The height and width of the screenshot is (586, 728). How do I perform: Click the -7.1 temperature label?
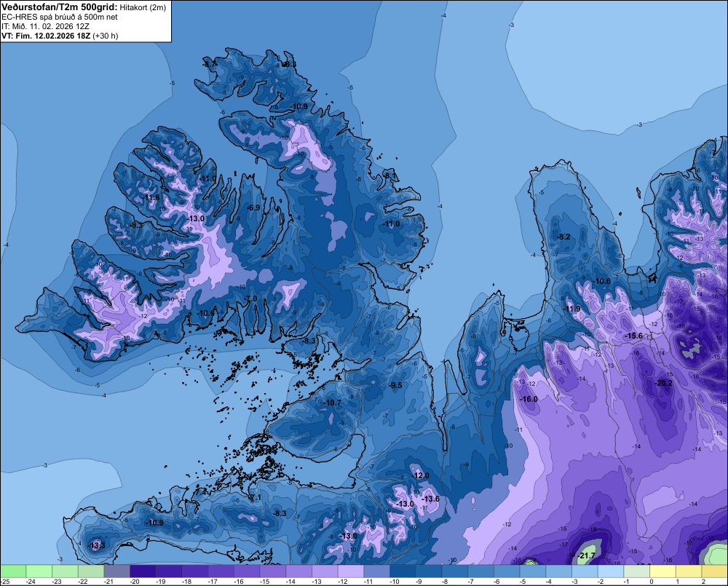click(x=256, y=498)
